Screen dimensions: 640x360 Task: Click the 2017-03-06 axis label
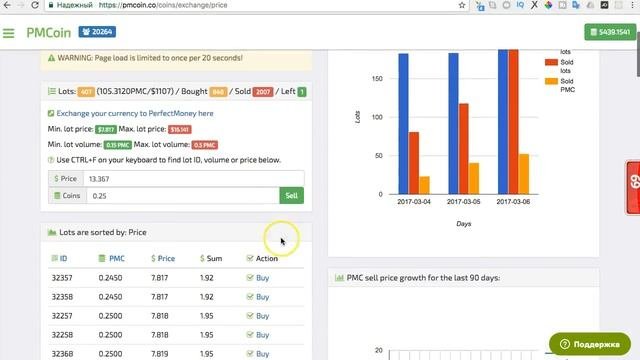pyautogui.click(x=513, y=202)
